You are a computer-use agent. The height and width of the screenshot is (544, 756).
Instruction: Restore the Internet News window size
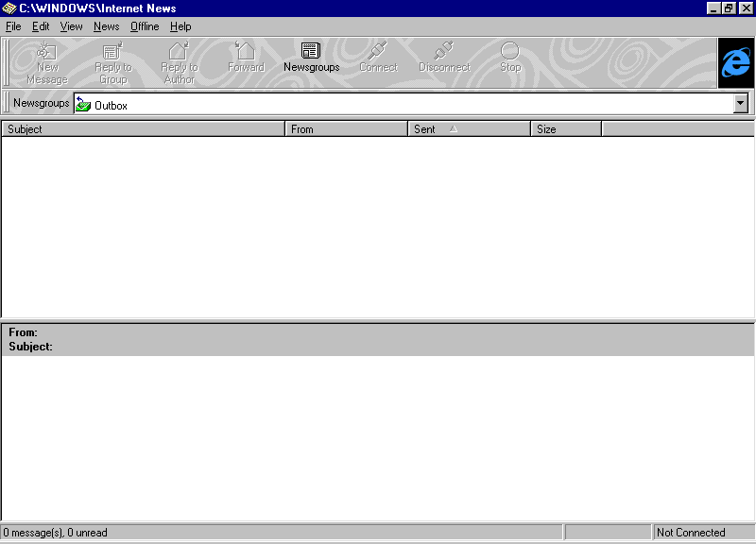(729, 8)
